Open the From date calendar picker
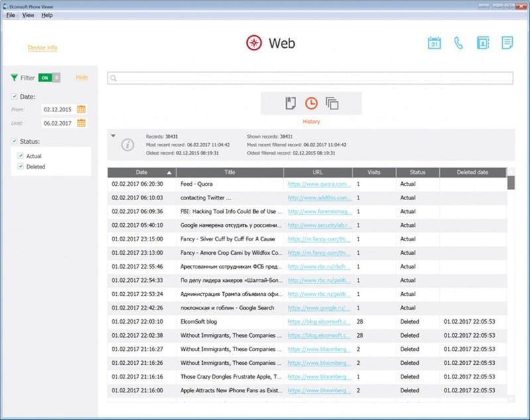The image size is (530, 420). (81, 109)
